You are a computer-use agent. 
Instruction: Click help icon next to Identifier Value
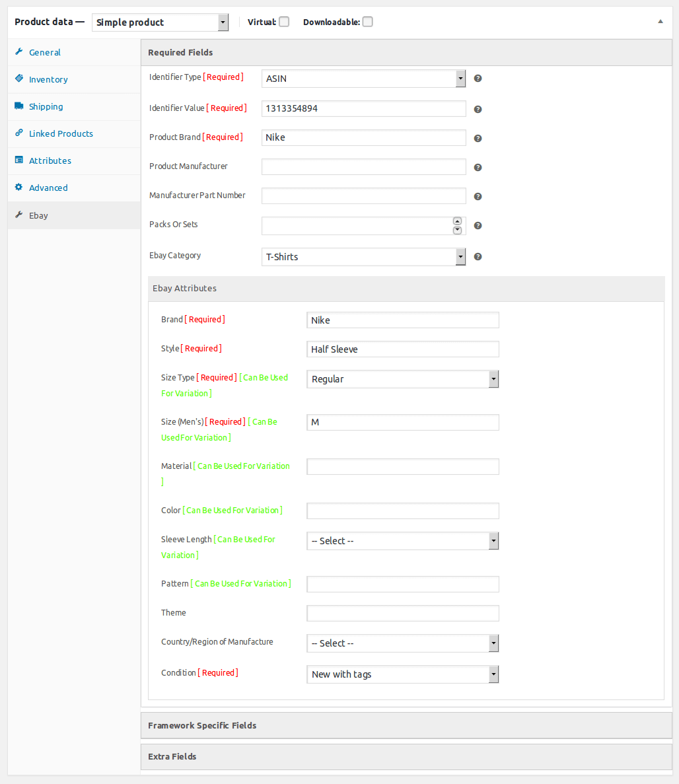pos(478,110)
